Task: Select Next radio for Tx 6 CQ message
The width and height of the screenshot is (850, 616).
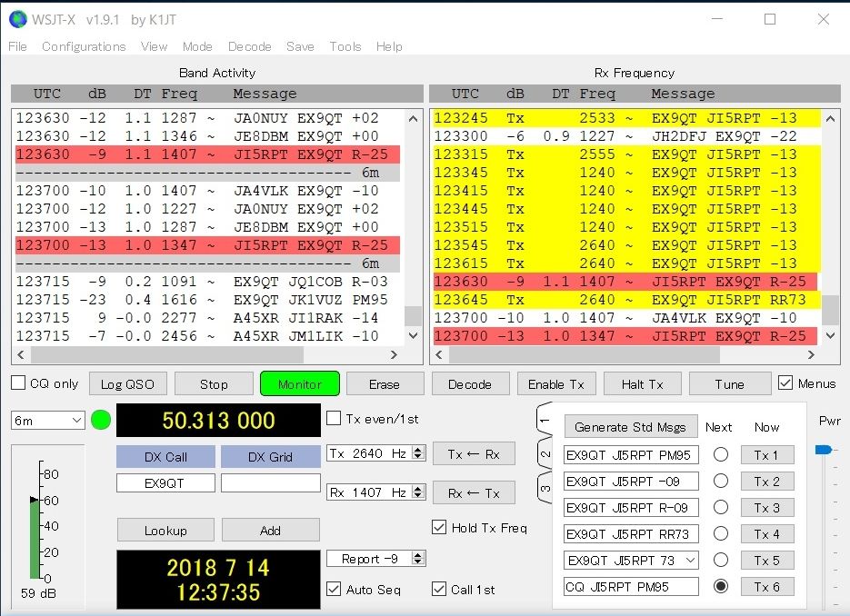Action: point(720,586)
